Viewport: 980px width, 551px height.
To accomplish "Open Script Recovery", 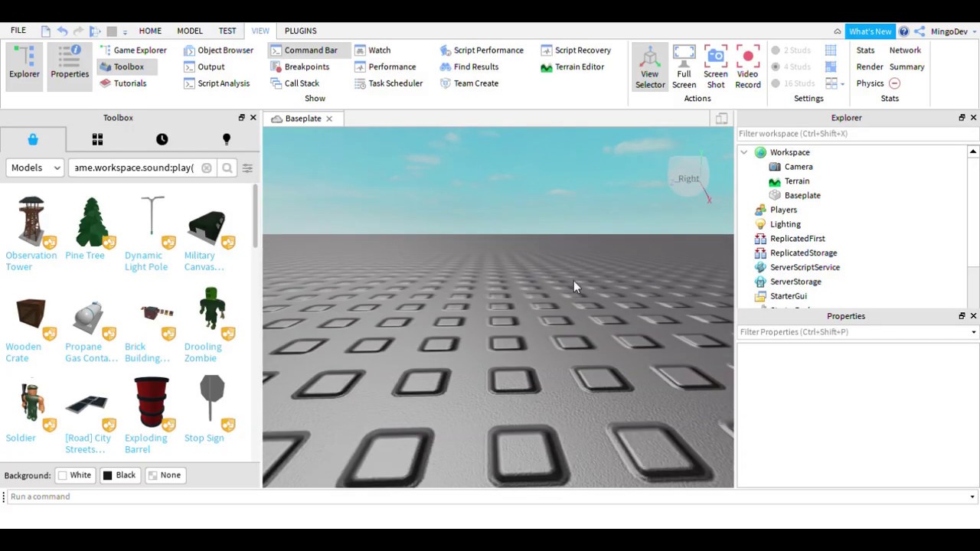I will point(576,51).
